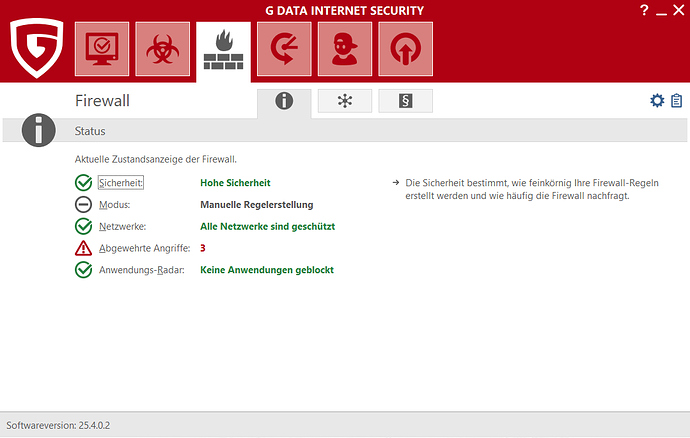The width and height of the screenshot is (690, 438).
Task: Open the Security Center monitor icon
Action: pos(102,49)
